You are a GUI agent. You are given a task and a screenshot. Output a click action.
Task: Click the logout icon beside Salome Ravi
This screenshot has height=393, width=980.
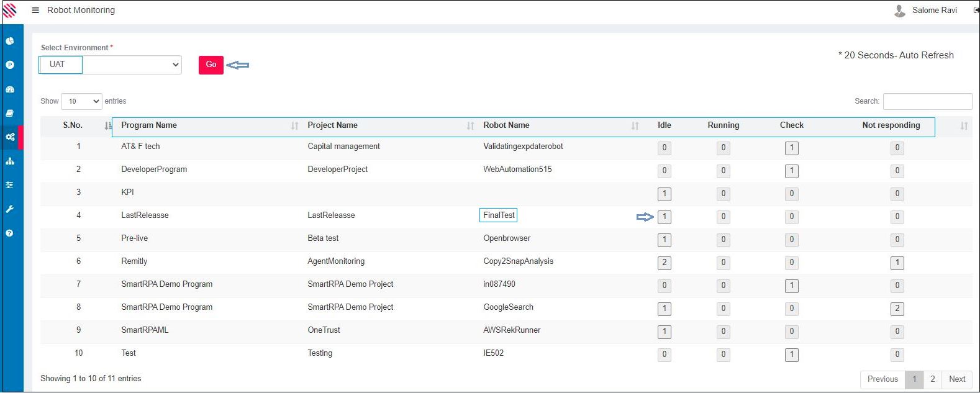click(x=976, y=11)
